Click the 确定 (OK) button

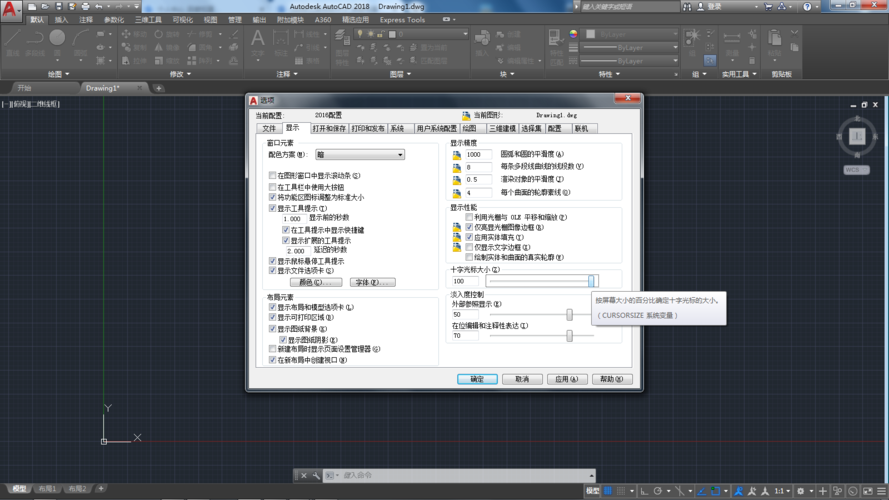[x=477, y=379]
